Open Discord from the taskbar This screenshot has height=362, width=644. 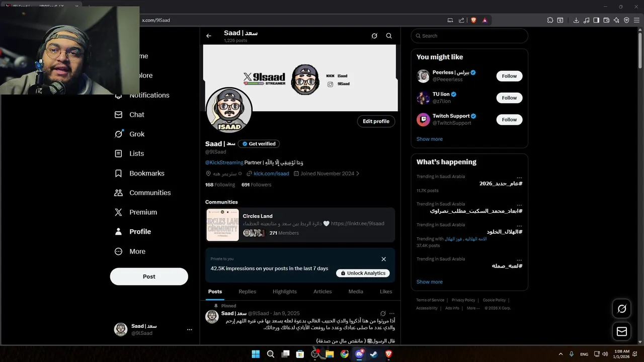pos(359,354)
